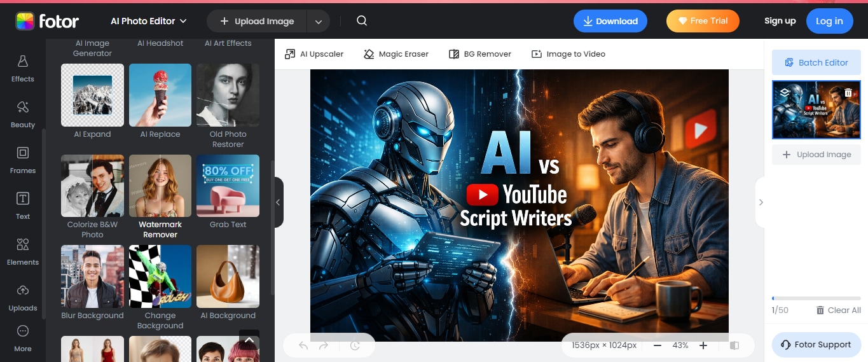Select the Change Background tool
Screen dimensions: 868x362
[160, 288]
